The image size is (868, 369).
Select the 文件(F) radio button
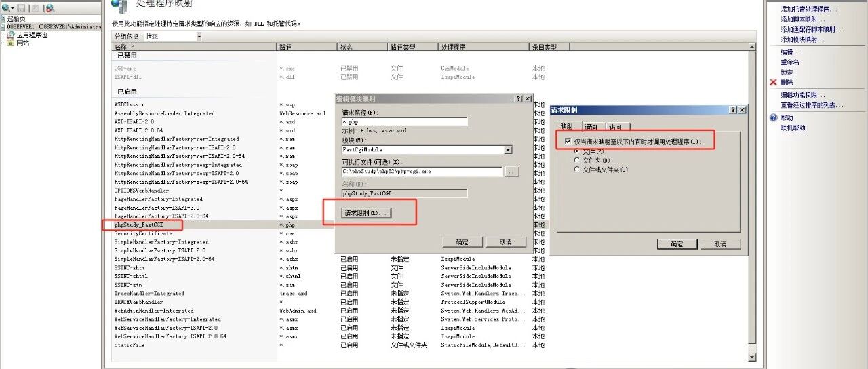(x=577, y=151)
